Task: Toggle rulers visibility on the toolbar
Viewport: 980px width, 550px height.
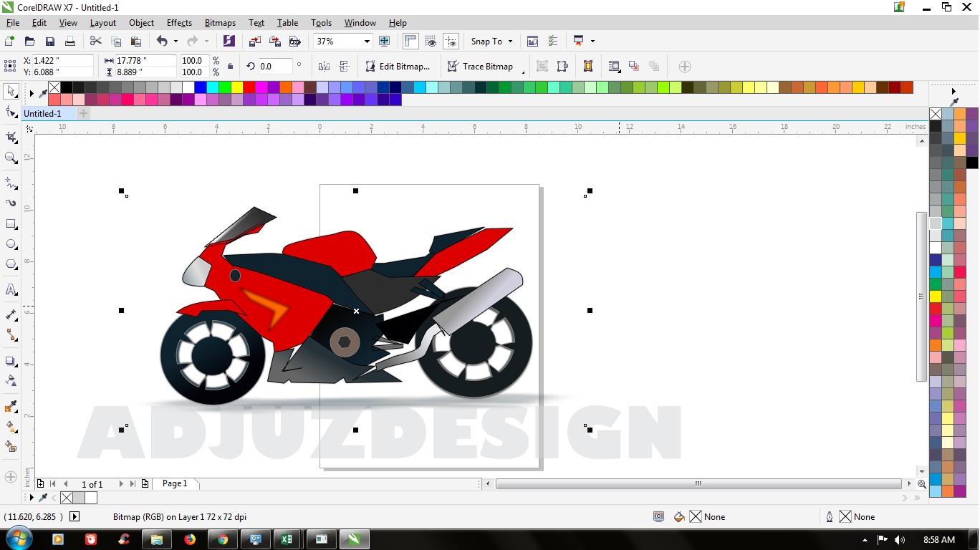Action: [x=410, y=41]
